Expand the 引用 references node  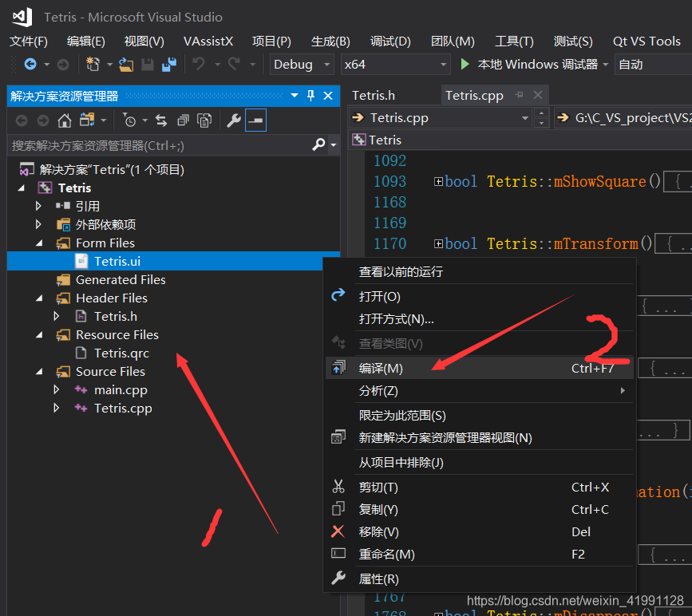pos(38,206)
